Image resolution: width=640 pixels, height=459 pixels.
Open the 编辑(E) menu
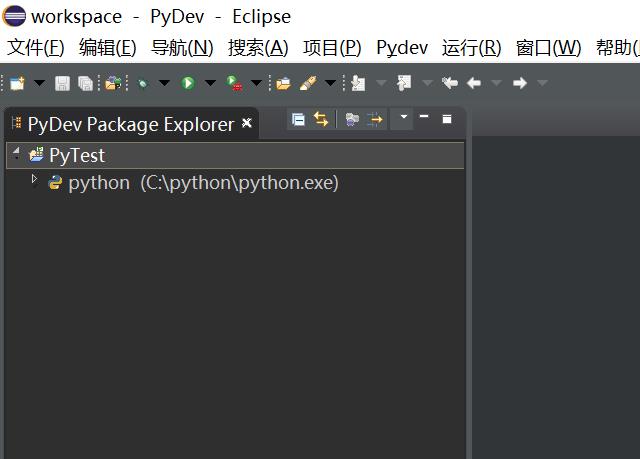tap(107, 48)
